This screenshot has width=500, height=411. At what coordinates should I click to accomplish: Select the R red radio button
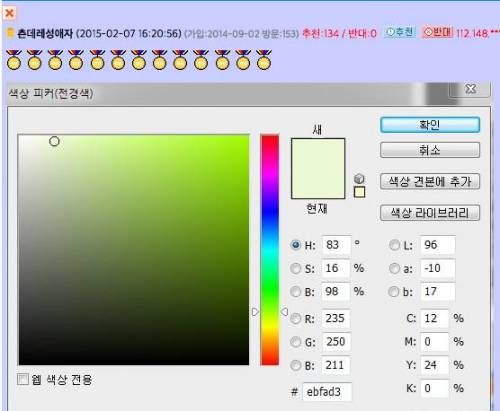296,319
